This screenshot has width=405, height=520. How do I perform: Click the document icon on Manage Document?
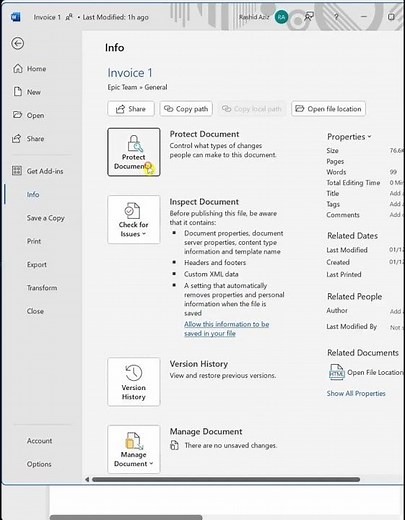pos(134,441)
